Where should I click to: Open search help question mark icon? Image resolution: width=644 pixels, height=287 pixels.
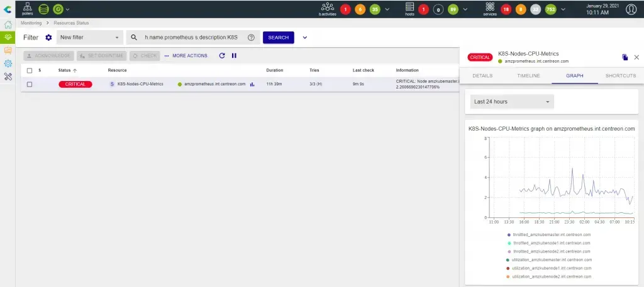pyautogui.click(x=252, y=37)
